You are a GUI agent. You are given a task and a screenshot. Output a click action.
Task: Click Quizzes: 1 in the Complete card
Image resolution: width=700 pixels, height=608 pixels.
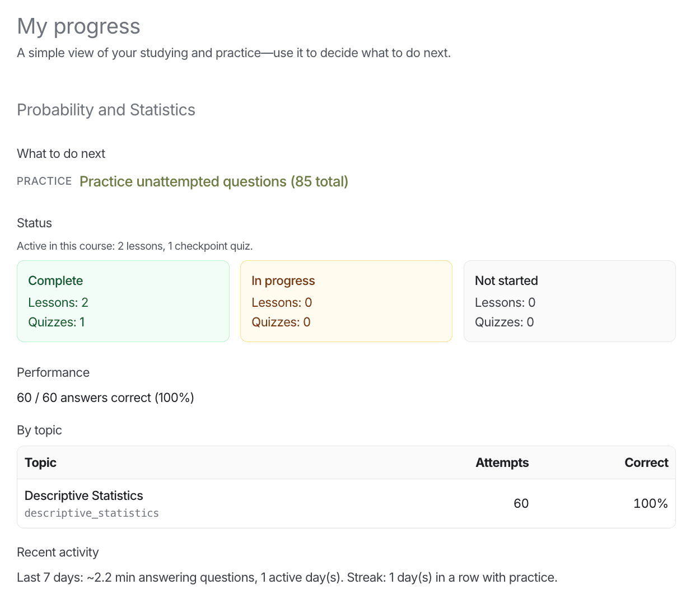(x=57, y=322)
